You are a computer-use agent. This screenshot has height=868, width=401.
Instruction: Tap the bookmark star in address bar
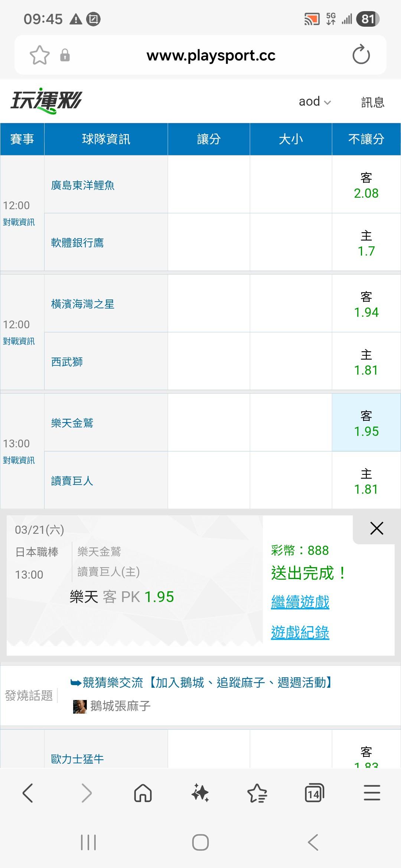(39, 55)
